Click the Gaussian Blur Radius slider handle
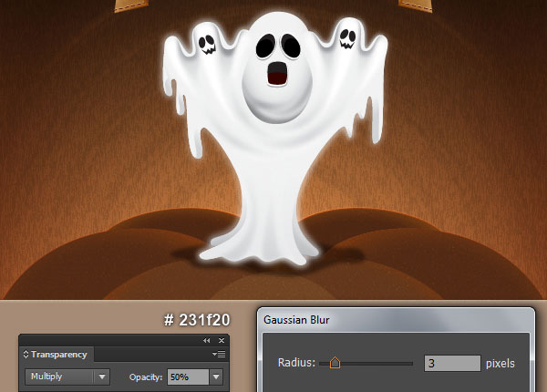This screenshot has height=392, width=547. pos(335,363)
